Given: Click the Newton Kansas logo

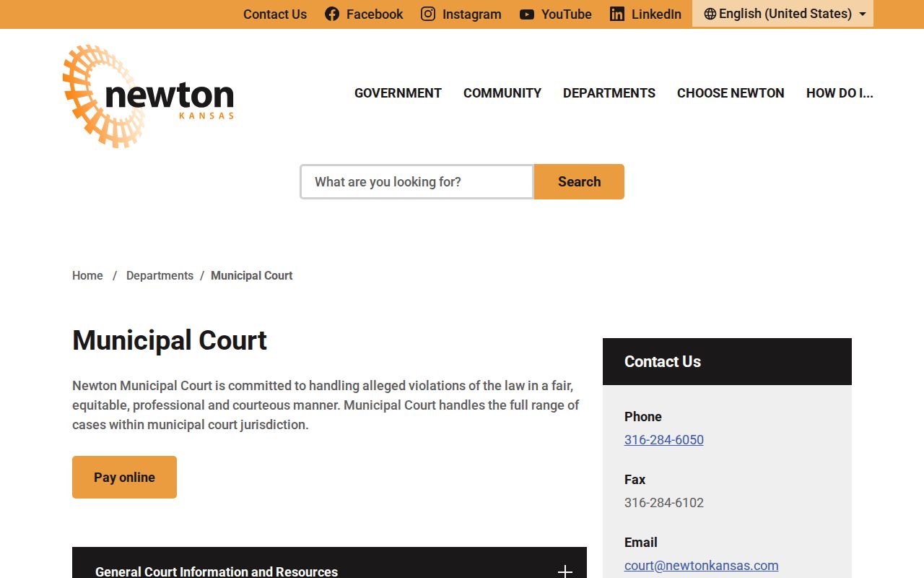Looking at the screenshot, I should [x=149, y=96].
